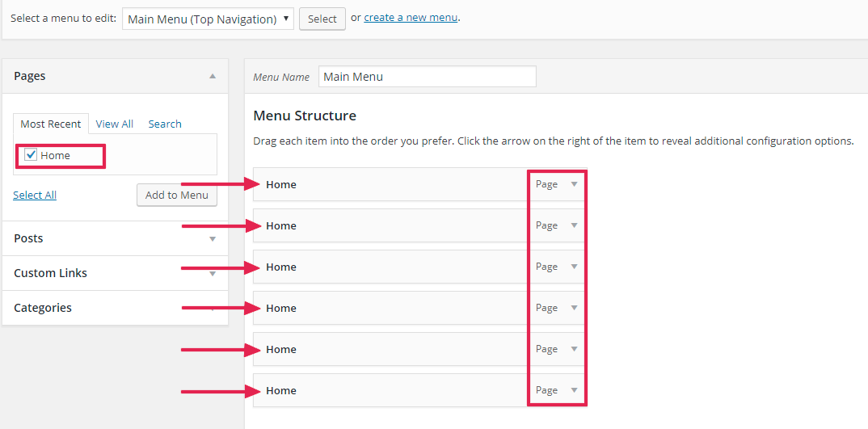Image resolution: width=868 pixels, height=429 pixels.
Task: Expand the sixth Home menu item arrow
Action: tap(575, 390)
